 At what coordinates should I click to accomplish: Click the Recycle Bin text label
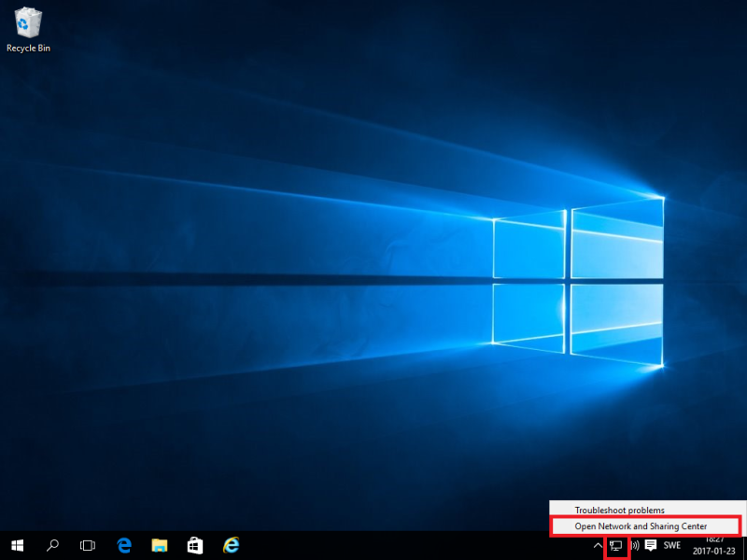28,48
